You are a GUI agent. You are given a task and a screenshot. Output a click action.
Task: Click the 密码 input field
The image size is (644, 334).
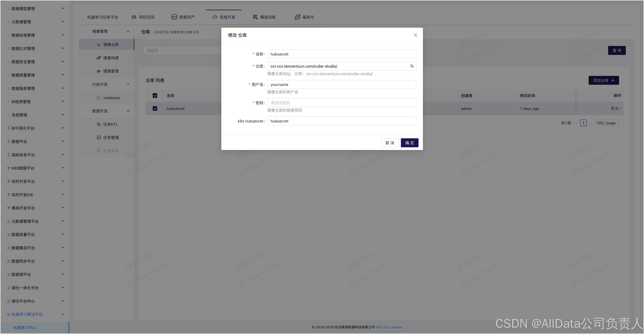coord(342,103)
